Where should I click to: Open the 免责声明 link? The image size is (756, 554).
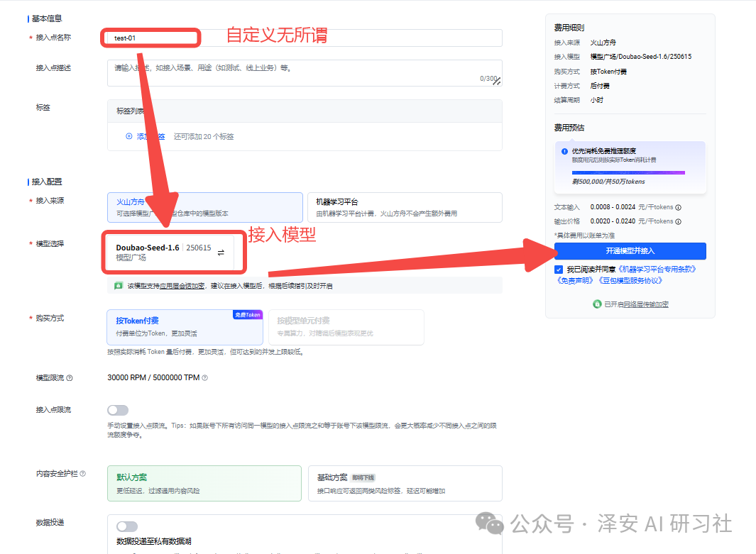coord(575,281)
